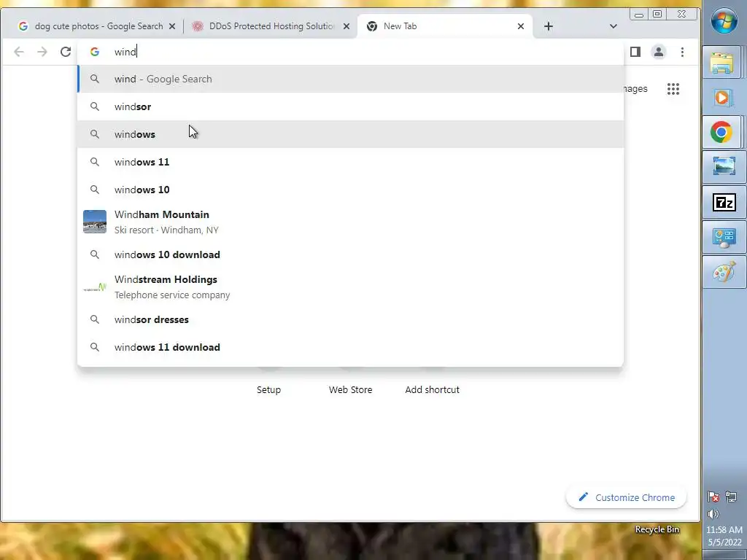Pick the windsor suggestion
Screen dimensions: 747x560
[350, 106]
